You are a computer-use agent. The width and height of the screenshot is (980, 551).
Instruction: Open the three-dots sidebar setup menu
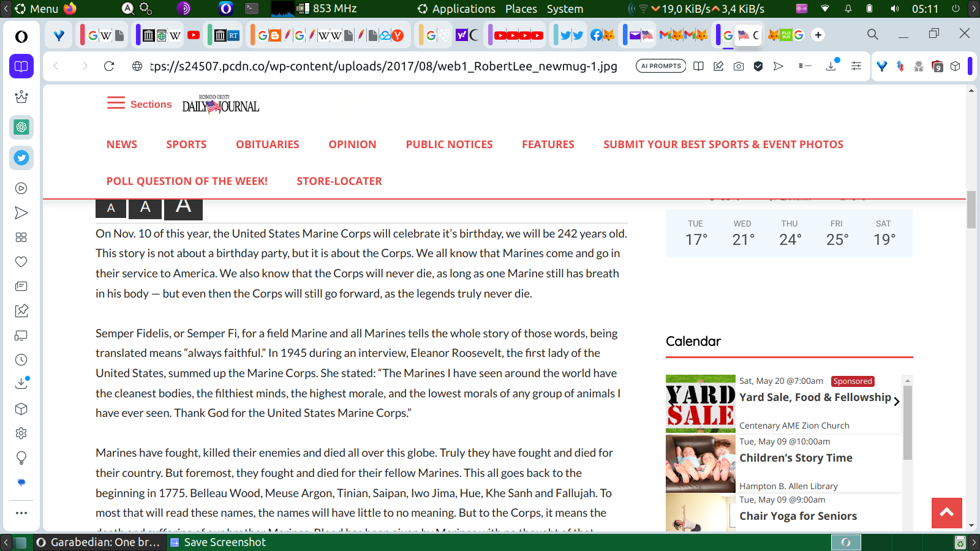click(x=21, y=513)
